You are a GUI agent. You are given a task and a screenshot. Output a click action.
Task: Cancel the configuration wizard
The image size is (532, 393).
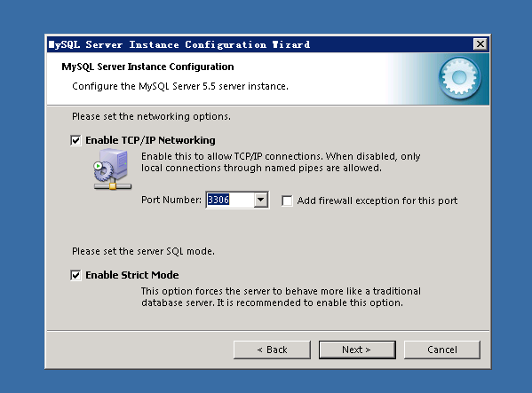click(442, 350)
